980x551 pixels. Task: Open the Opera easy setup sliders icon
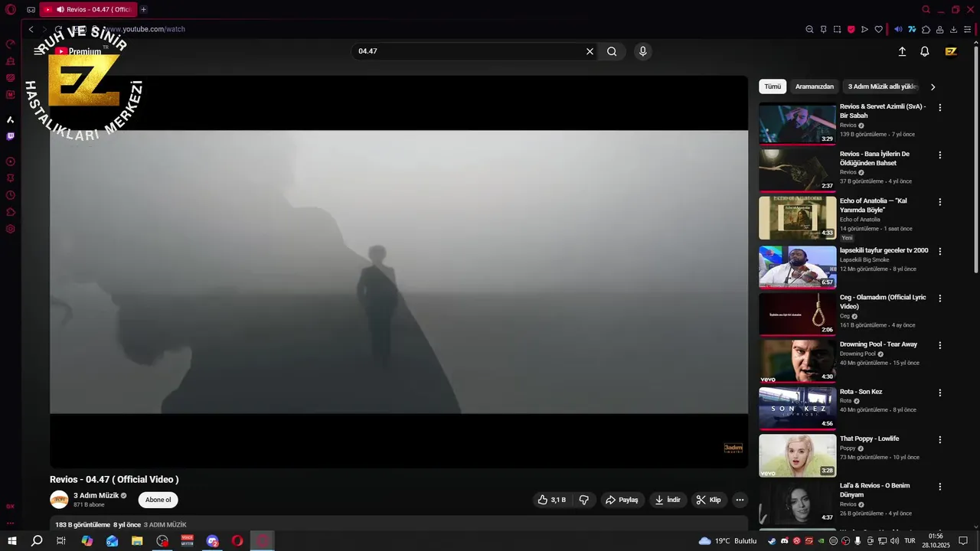coord(968,29)
